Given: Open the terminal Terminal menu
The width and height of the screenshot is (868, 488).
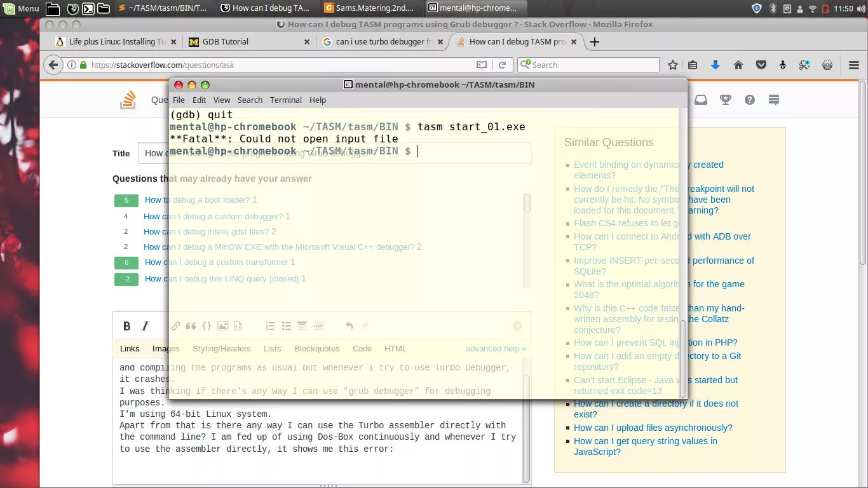Looking at the screenshot, I should coord(286,100).
